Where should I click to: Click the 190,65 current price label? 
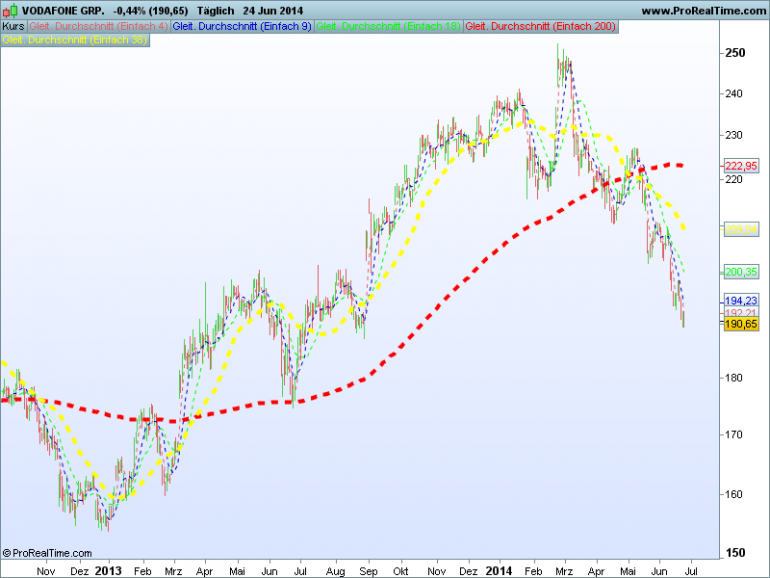pyautogui.click(x=741, y=324)
